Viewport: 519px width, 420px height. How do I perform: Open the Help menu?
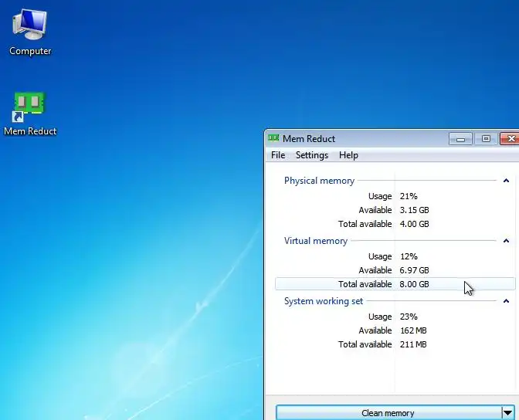pos(348,155)
